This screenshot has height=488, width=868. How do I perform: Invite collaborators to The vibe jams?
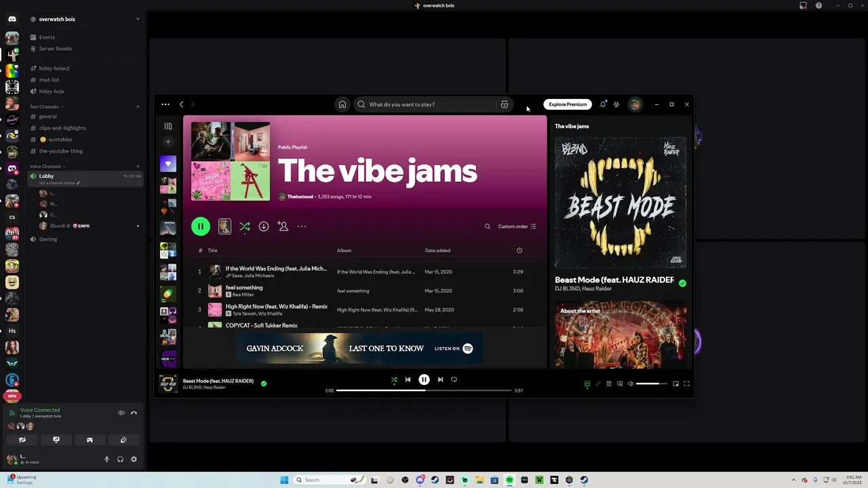[283, 226]
